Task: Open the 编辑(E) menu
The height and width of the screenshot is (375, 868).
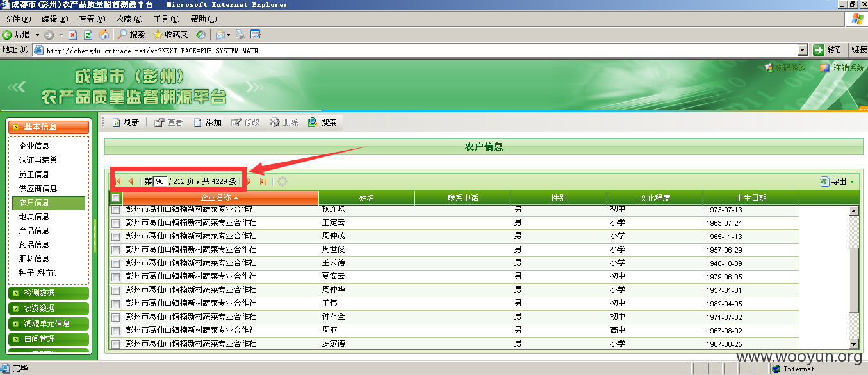Action: (55, 19)
